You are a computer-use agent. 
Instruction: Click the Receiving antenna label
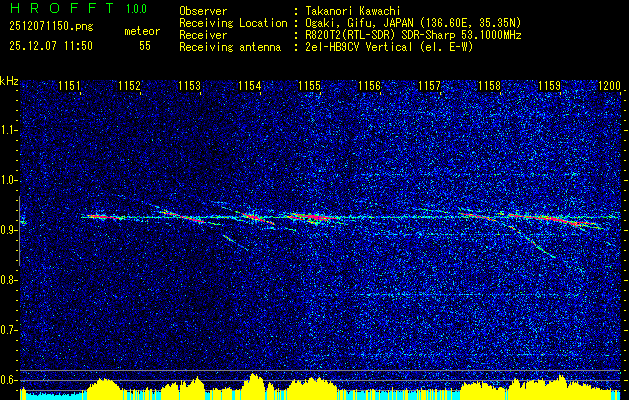tap(230, 47)
